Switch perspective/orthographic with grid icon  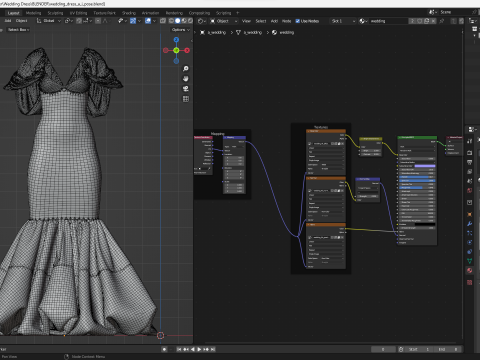coord(186,99)
